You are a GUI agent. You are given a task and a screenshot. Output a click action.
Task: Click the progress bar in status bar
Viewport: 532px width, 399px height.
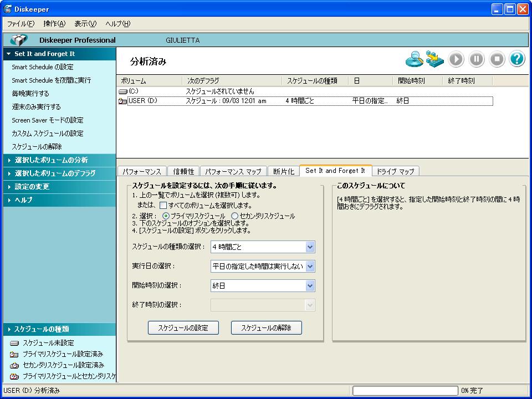pyautogui.click(x=406, y=391)
